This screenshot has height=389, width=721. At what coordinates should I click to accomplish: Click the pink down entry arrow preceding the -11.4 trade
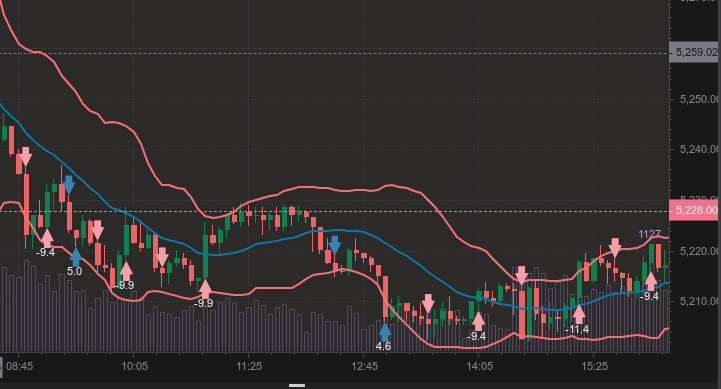click(521, 275)
